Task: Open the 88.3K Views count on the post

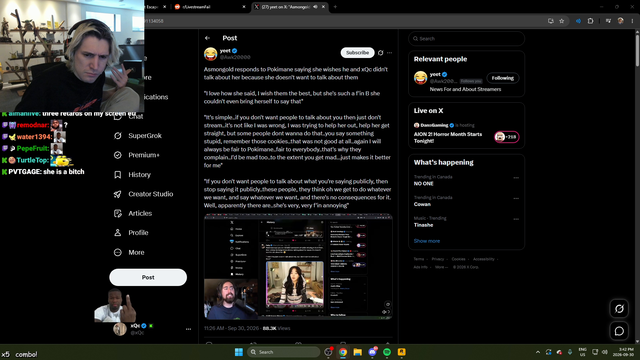Action: point(276,328)
